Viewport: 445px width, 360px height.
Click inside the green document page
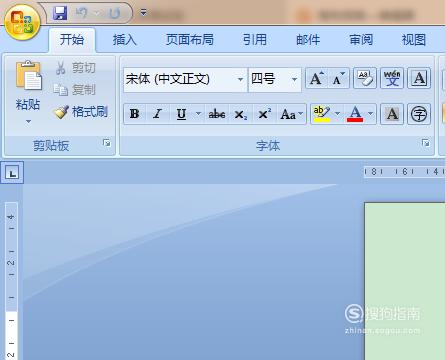coord(405,281)
